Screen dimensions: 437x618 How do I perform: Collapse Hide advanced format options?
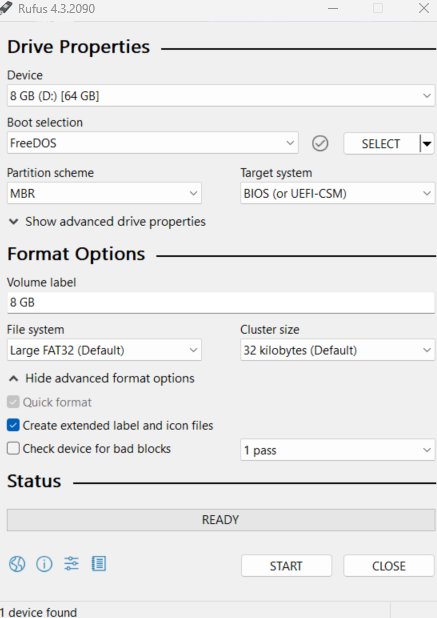102,378
